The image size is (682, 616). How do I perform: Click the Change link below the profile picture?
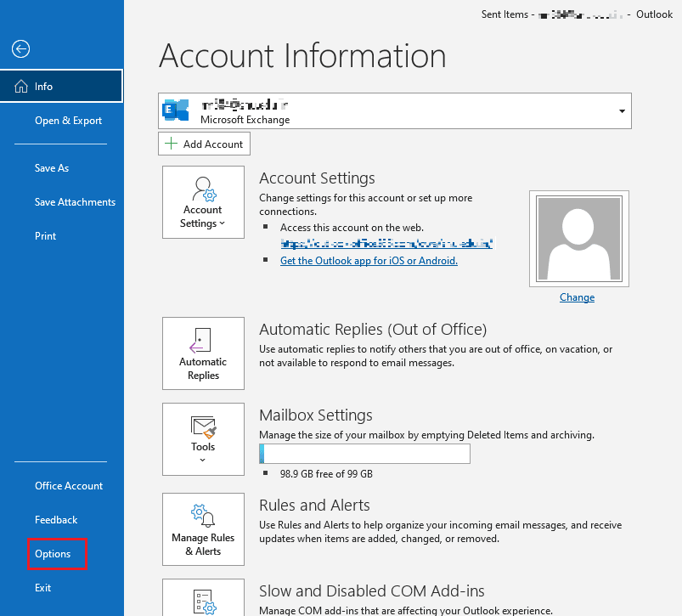click(x=577, y=297)
